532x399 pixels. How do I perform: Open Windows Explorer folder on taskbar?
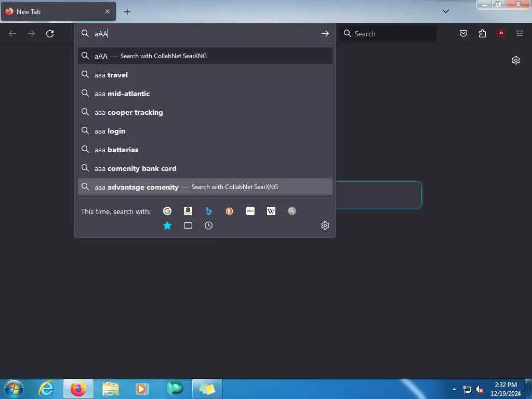(x=111, y=389)
